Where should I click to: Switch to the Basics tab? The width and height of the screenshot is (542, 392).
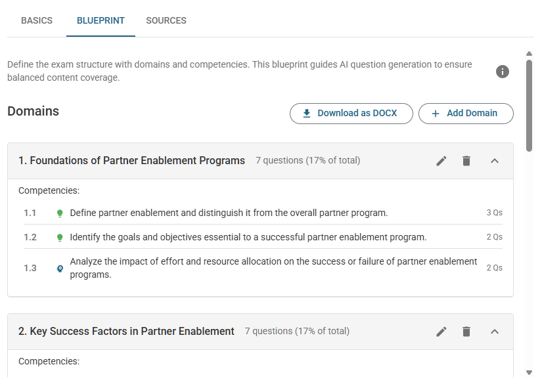click(37, 20)
